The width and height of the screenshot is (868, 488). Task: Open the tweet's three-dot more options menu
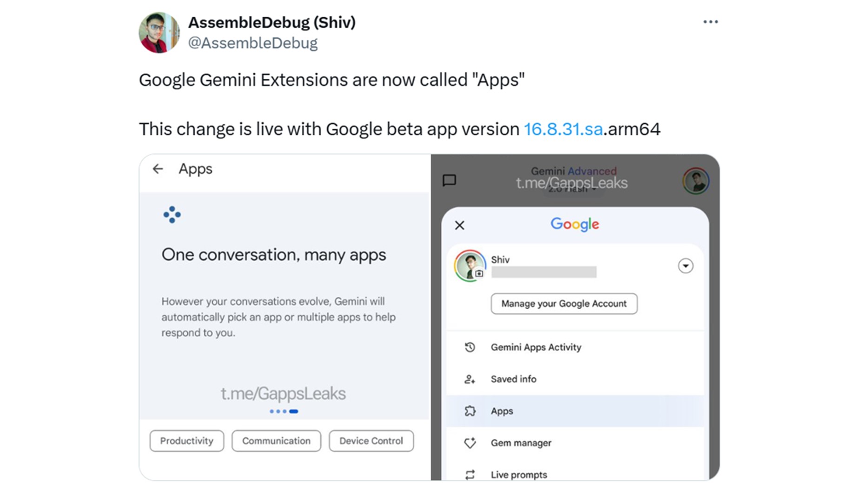tap(710, 22)
